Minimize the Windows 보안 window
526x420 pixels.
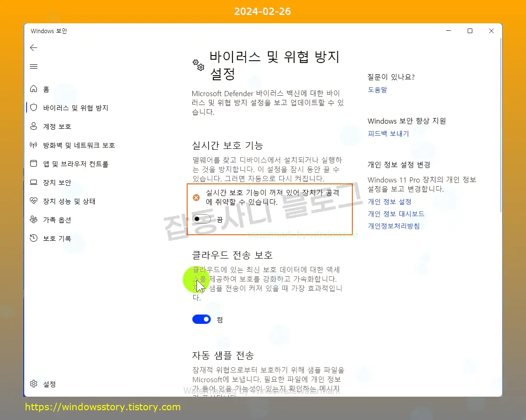448,30
